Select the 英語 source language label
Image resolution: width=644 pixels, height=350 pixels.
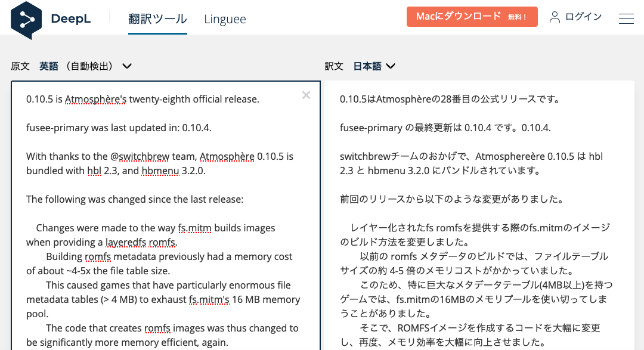tap(48, 66)
